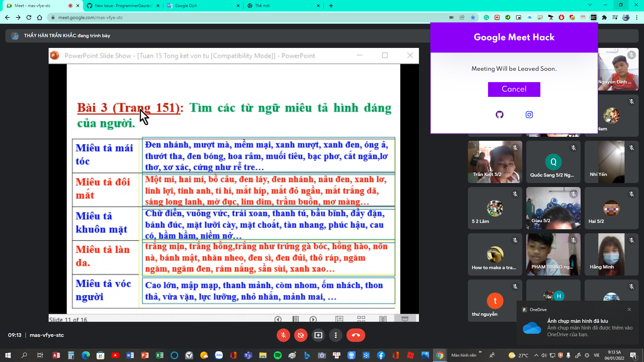644x362 pixels.
Task: Click the Cancel button in Meet Hack
Action: tap(514, 89)
